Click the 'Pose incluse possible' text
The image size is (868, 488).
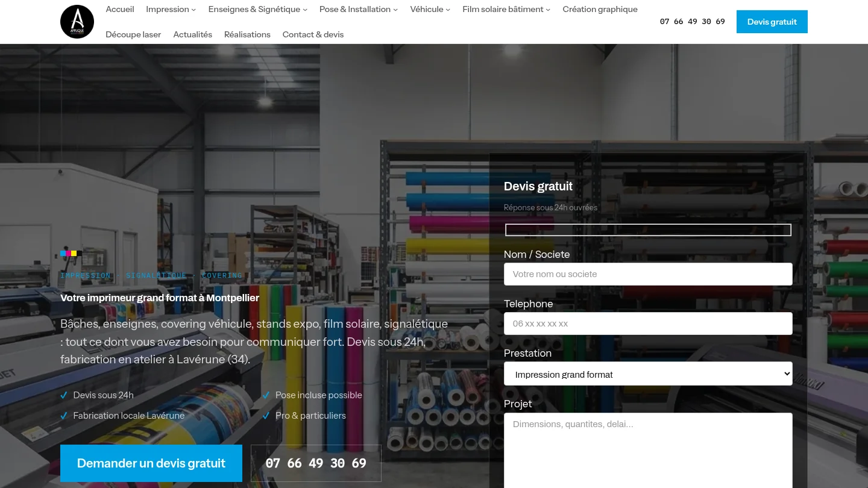point(319,395)
